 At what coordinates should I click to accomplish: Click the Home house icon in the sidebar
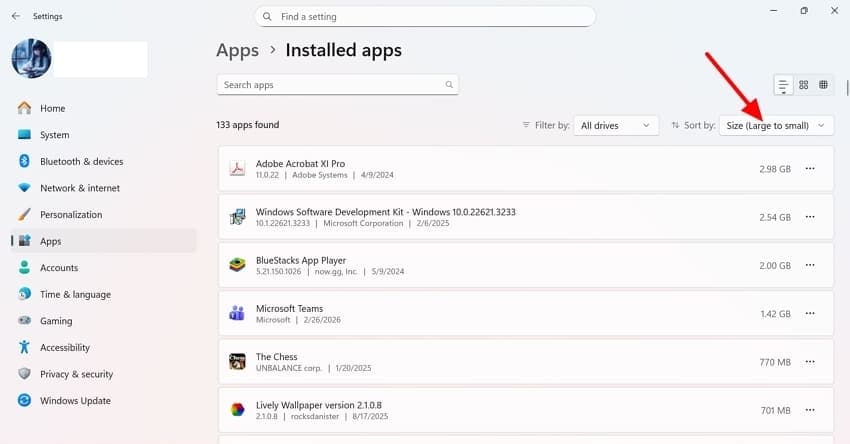pyautogui.click(x=24, y=108)
